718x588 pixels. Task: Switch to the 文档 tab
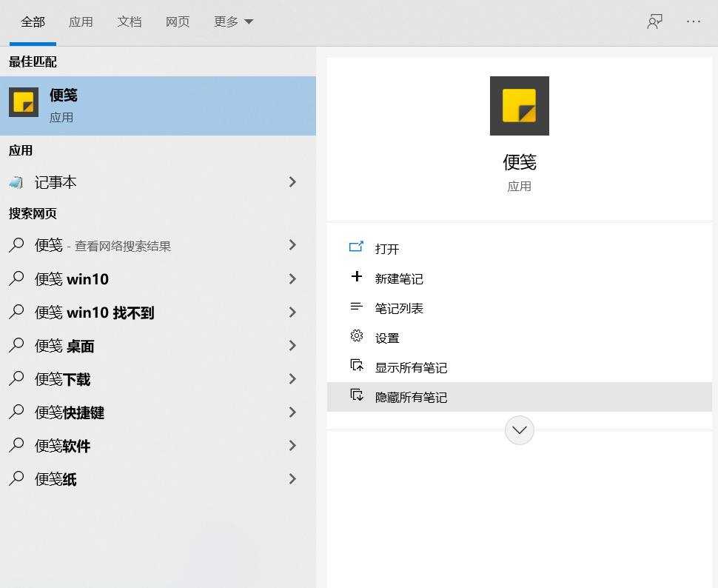click(130, 21)
